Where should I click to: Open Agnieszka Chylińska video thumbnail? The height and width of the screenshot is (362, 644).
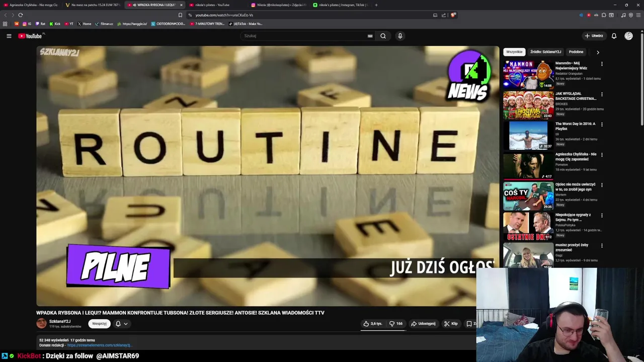coord(528,165)
